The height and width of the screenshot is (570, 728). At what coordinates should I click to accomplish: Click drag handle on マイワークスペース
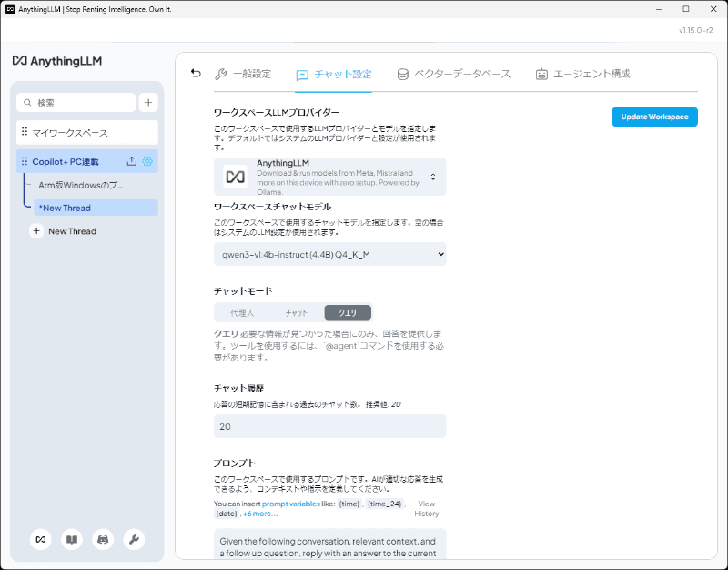coord(25,132)
